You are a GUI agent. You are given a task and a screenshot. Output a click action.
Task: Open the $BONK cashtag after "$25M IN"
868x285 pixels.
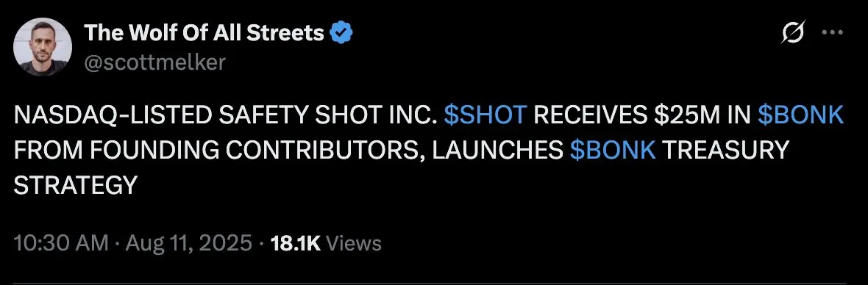pyautogui.click(x=800, y=115)
